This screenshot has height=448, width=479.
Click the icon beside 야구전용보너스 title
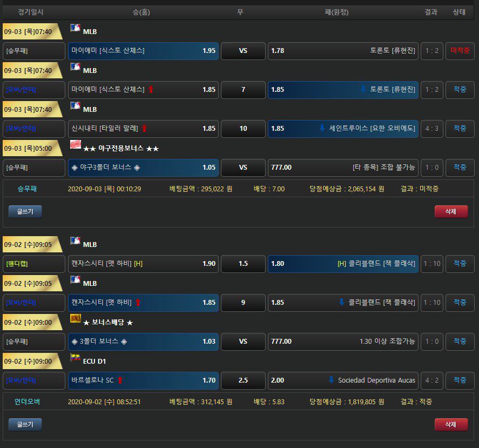click(x=75, y=145)
